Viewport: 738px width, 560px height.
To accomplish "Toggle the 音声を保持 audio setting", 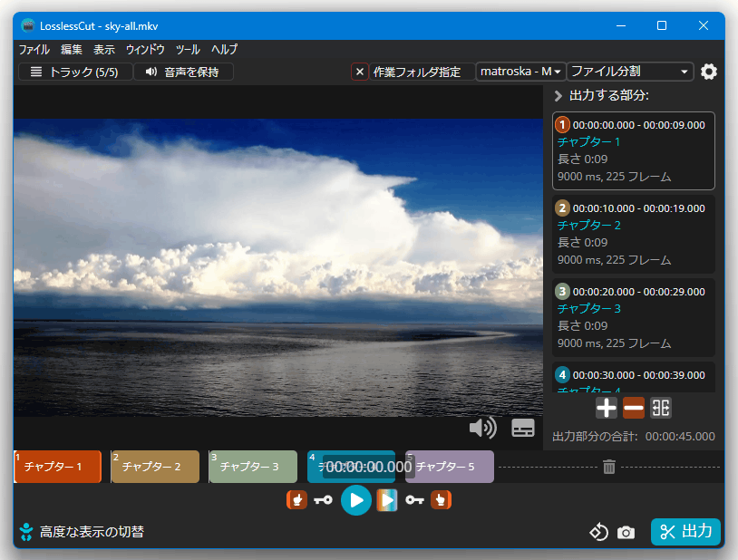I will 183,72.
